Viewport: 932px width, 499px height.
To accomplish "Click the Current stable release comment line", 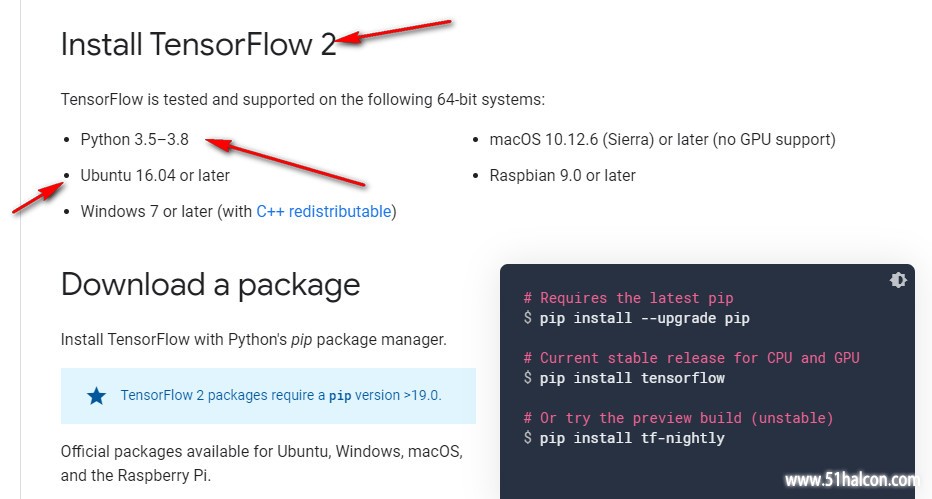I will click(x=691, y=358).
